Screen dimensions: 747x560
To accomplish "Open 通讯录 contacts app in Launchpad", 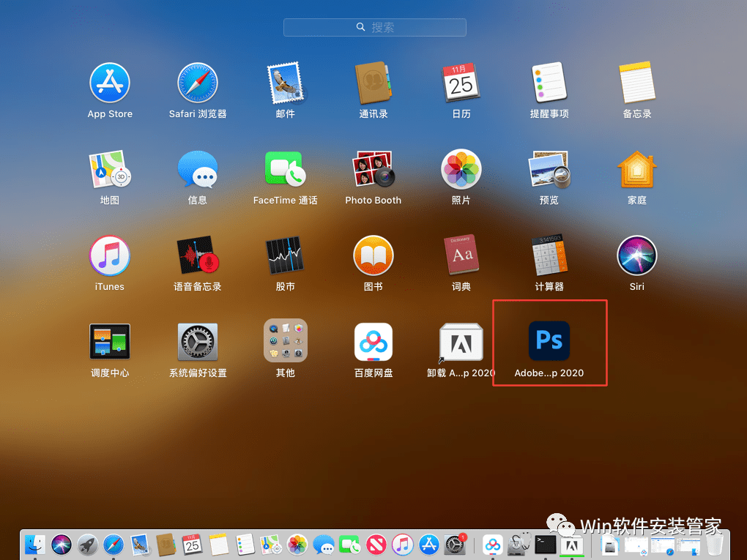I will tap(373, 83).
